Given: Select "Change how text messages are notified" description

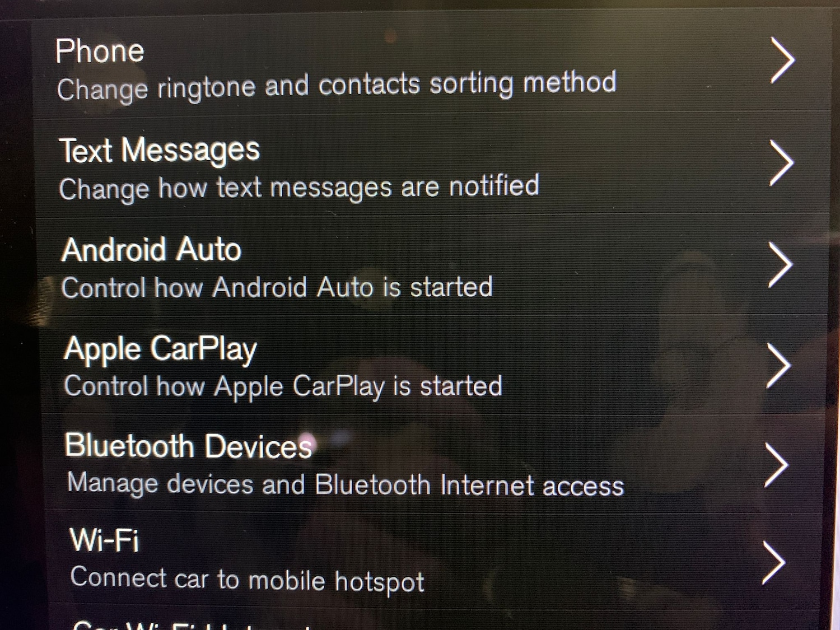Looking at the screenshot, I should [x=299, y=188].
